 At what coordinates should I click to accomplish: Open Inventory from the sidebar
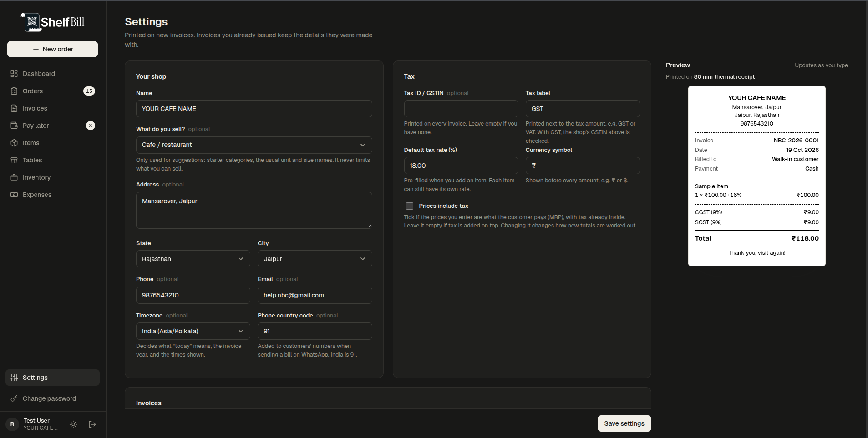tap(52, 177)
